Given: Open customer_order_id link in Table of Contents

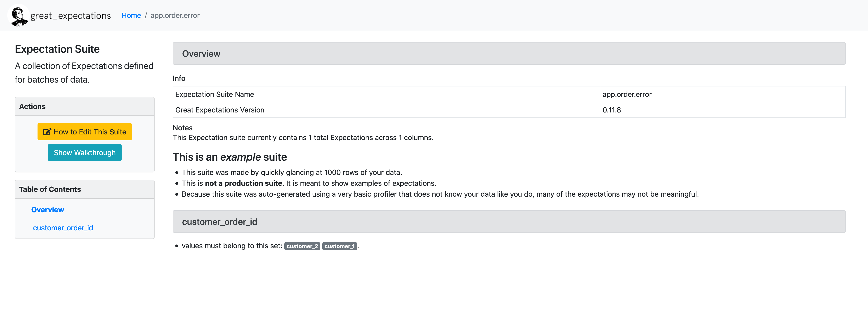Looking at the screenshot, I should click(63, 228).
